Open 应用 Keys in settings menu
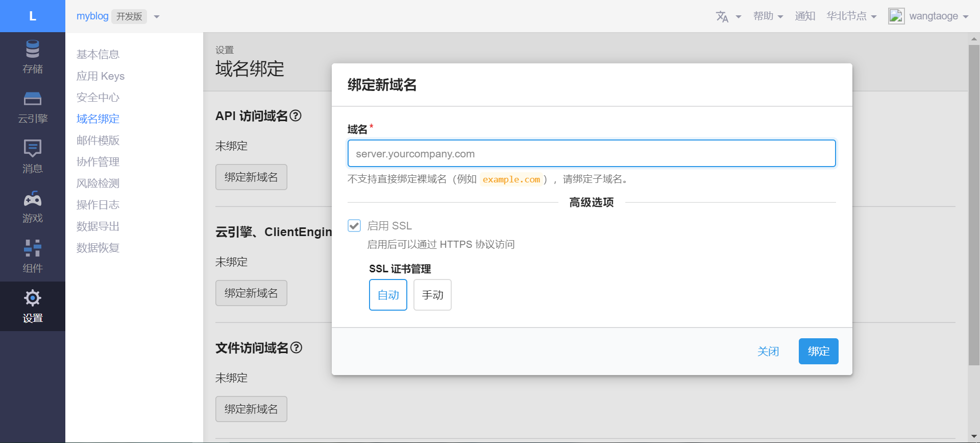 [x=101, y=76]
